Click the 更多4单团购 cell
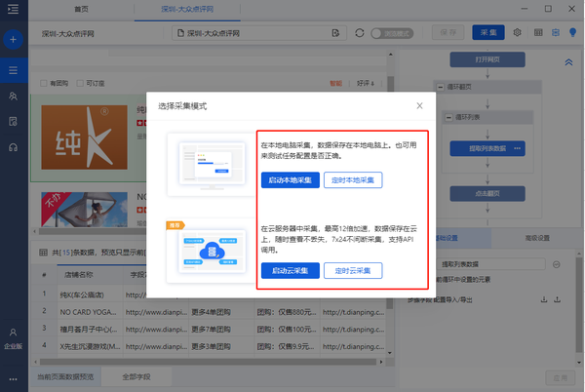The image size is (585, 392). (221, 312)
